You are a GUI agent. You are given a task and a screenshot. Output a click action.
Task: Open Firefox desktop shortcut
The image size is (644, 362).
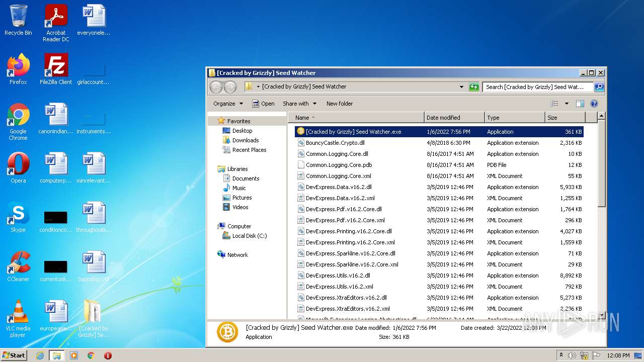tap(18, 69)
